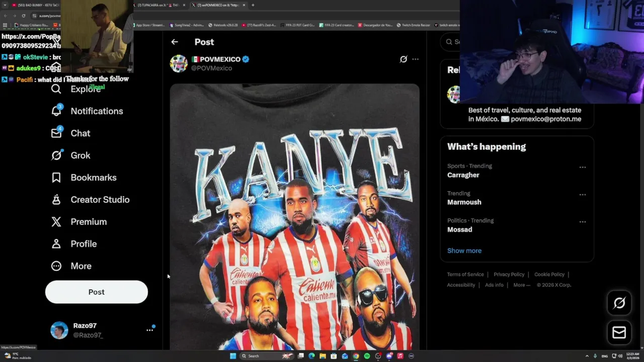Click Grok icon on POVMEXICO post header
The height and width of the screenshot is (362, 644).
pos(404,59)
